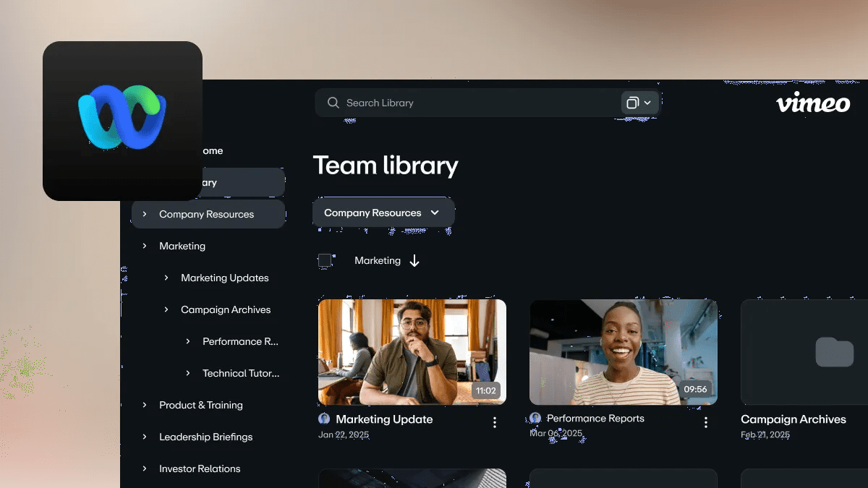Click the search magnifier icon
868x488 pixels.
333,103
